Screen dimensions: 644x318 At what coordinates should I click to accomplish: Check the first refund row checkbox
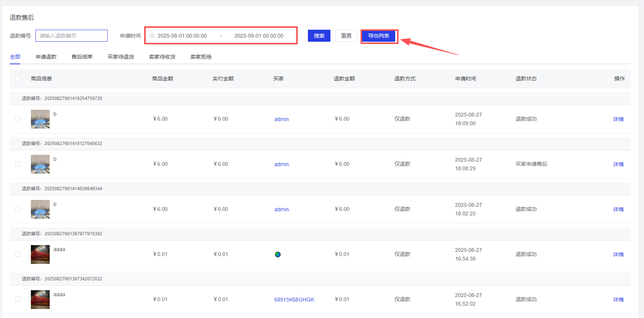pyautogui.click(x=18, y=119)
